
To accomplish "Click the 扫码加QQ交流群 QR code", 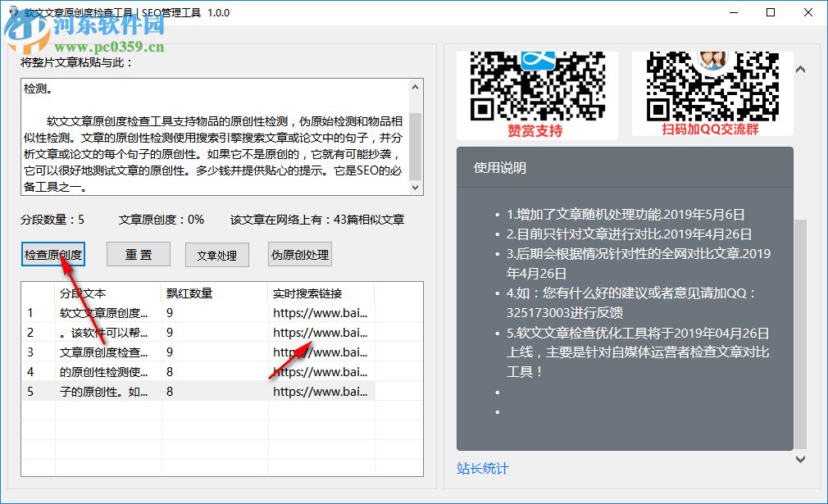I will tap(712, 93).
